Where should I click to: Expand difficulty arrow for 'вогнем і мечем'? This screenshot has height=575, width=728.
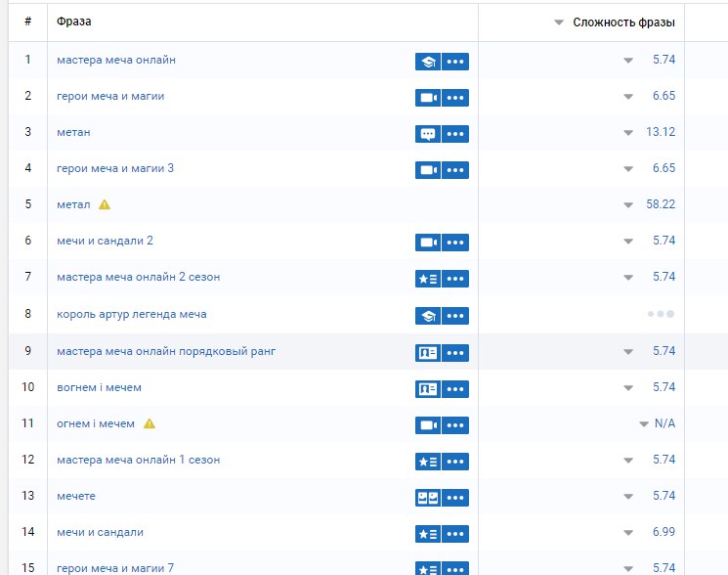[628, 388]
